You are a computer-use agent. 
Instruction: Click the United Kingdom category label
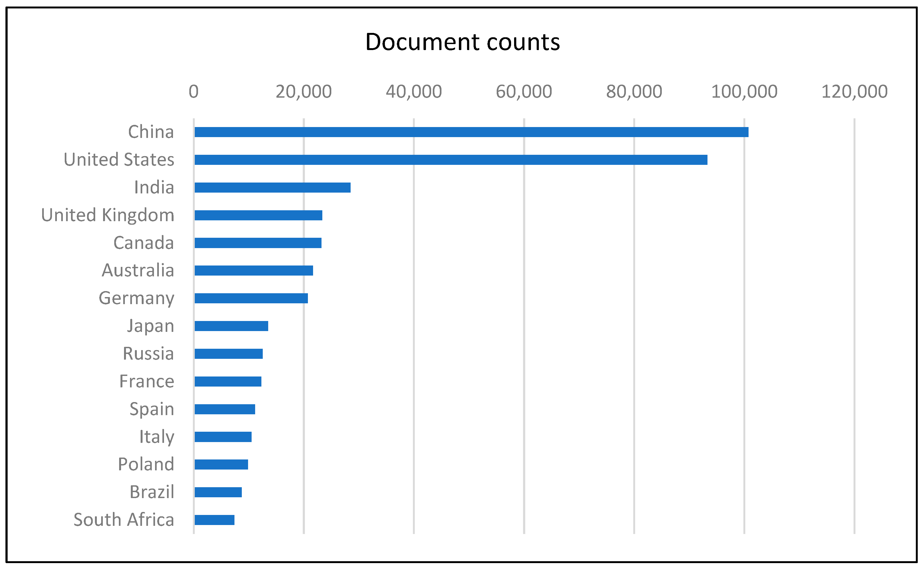(x=107, y=215)
